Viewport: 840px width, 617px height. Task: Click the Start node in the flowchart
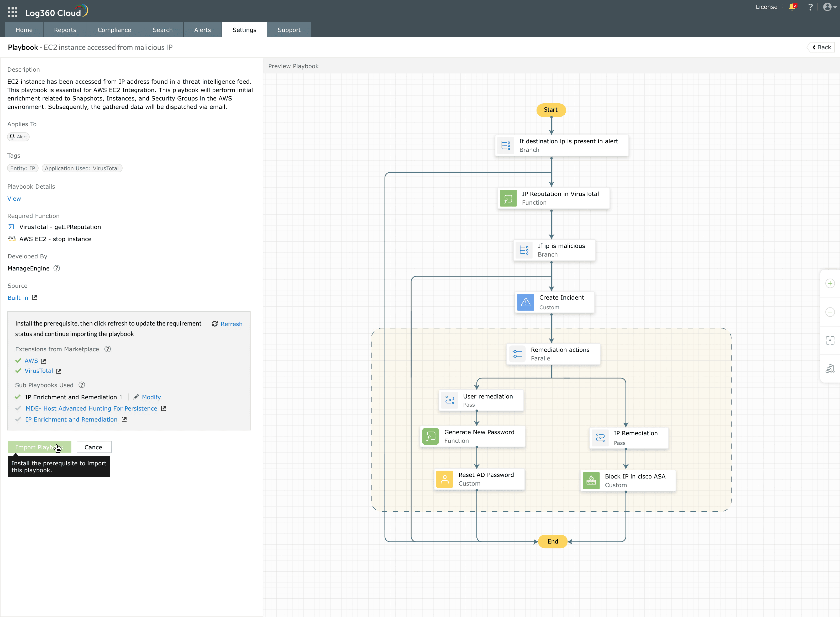(x=551, y=110)
